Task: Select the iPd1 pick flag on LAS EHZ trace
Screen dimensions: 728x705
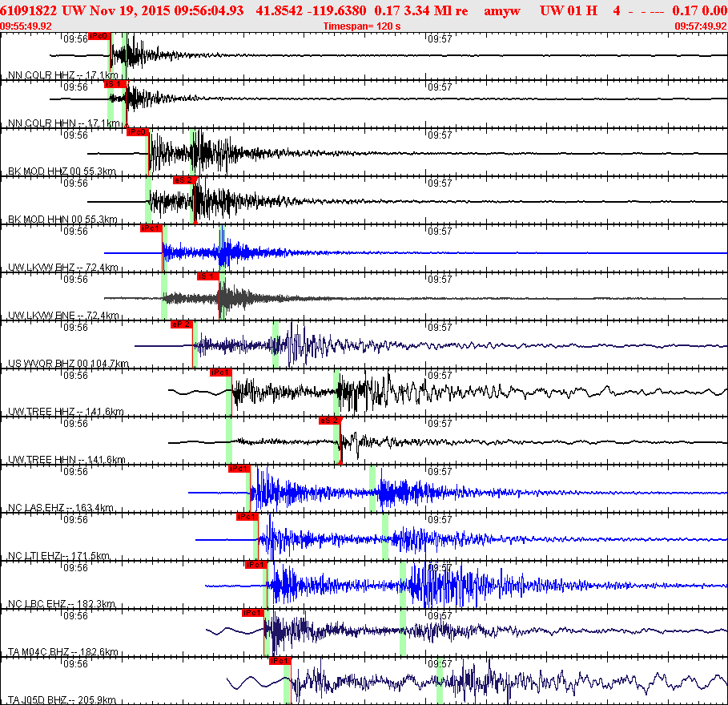Action: pos(239,469)
